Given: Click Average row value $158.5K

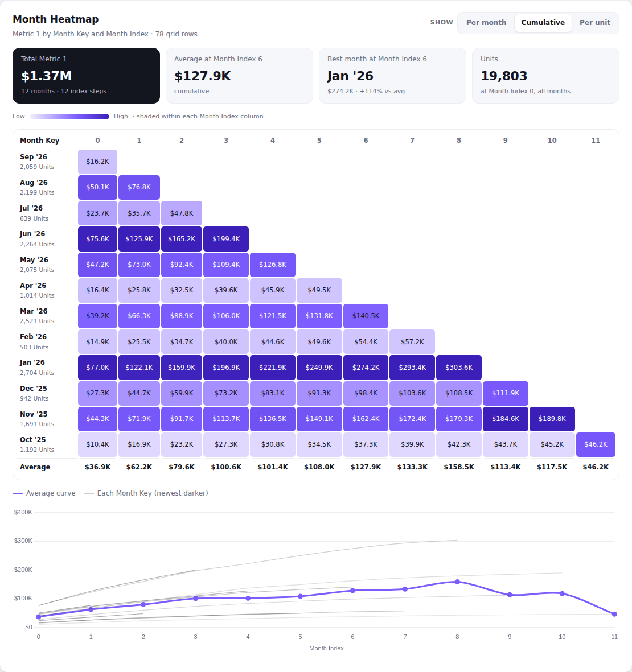Looking at the screenshot, I should 459,467.
